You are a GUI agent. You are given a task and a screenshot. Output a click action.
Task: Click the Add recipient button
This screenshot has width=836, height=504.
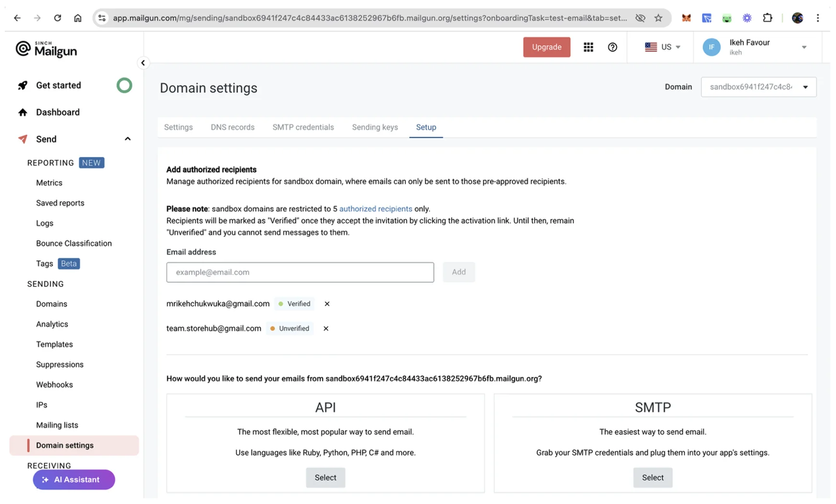point(458,272)
